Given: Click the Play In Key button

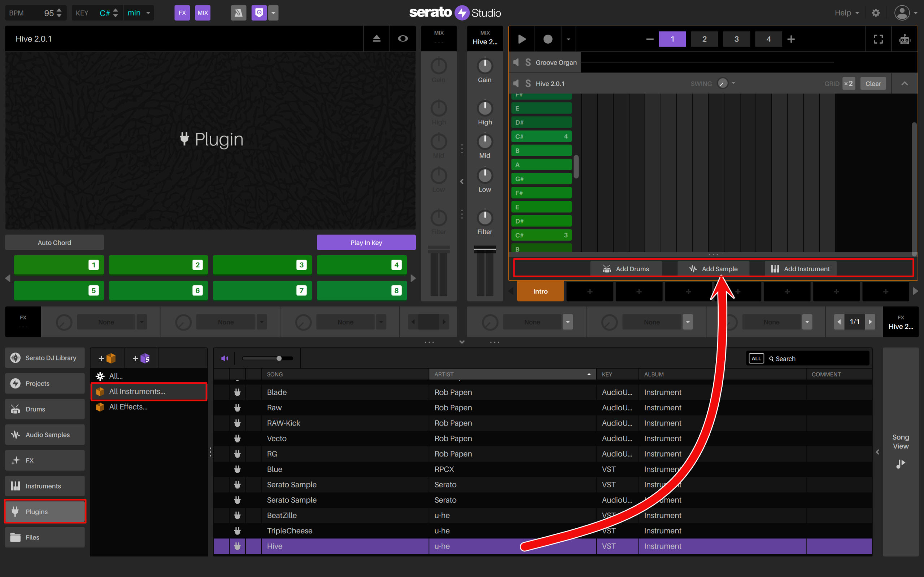Looking at the screenshot, I should tap(366, 242).
